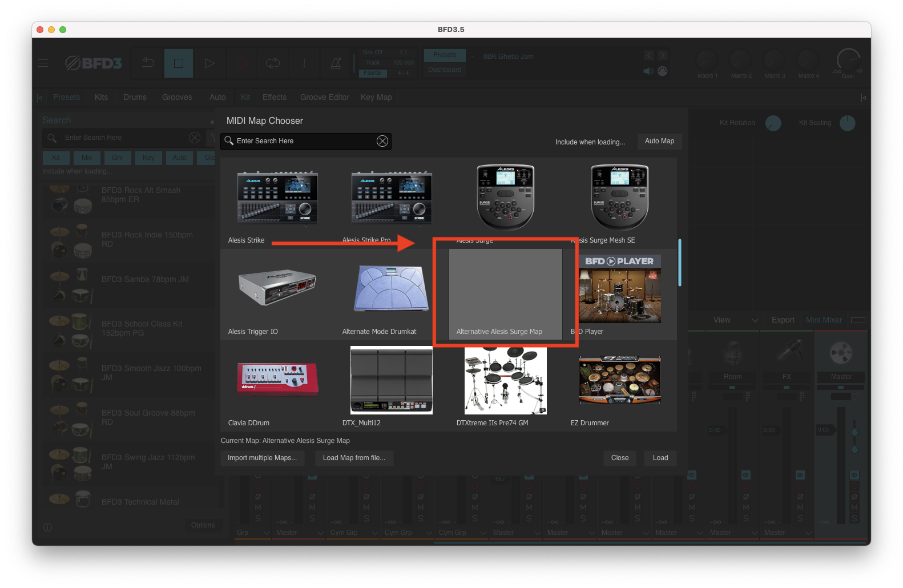Expand the View dropdown in mixer

pos(736,320)
